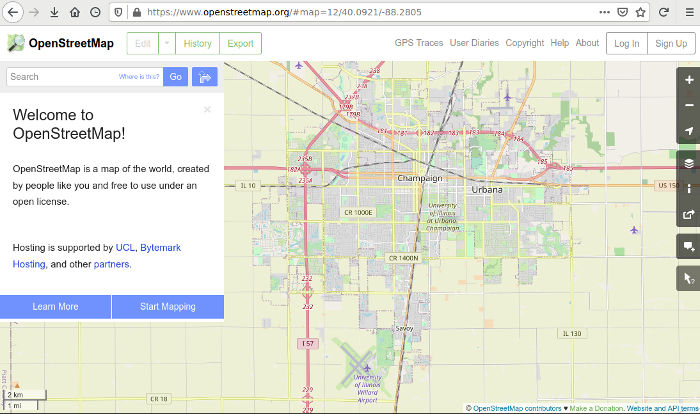Screen dimensions: 700x414
Task: Click the Urbana city label on map
Action: point(487,189)
